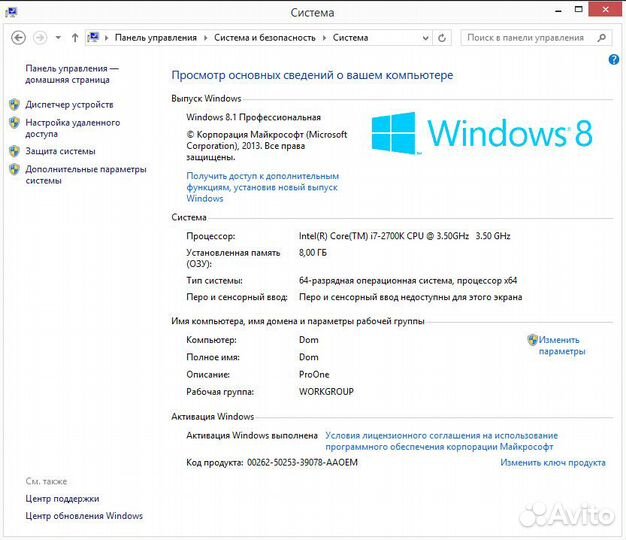Close the Система window
Image resolution: width=626 pixels, height=540 pixels.
point(605,10)
